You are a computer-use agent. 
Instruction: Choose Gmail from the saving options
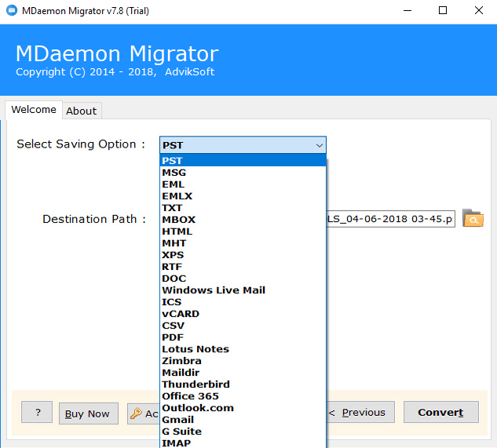243,420
